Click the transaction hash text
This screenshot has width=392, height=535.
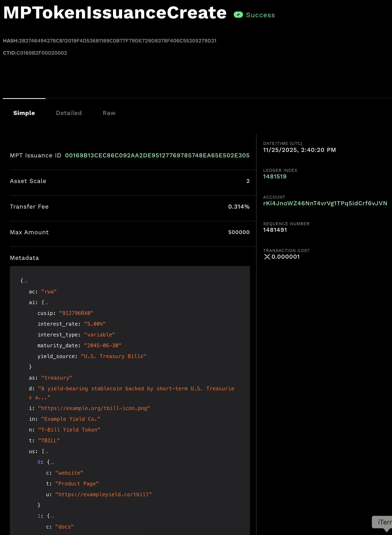(117, 41)
